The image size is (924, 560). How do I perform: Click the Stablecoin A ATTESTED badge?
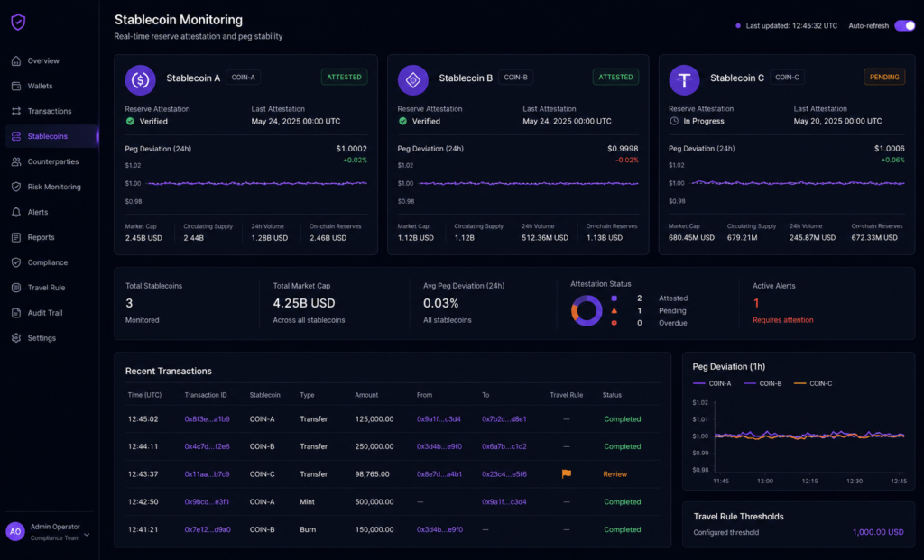344,78
